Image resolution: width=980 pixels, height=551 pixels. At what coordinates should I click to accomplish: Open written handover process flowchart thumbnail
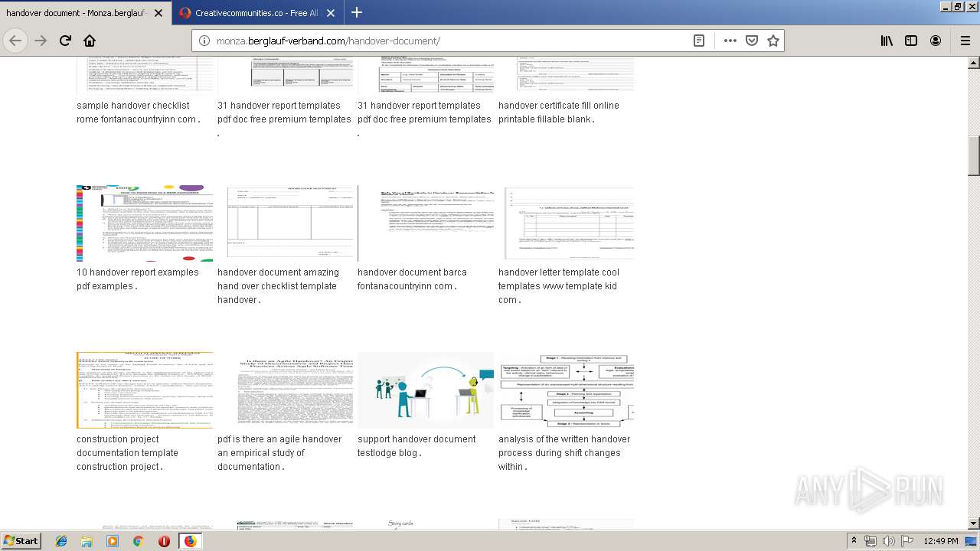coord(566,390)
